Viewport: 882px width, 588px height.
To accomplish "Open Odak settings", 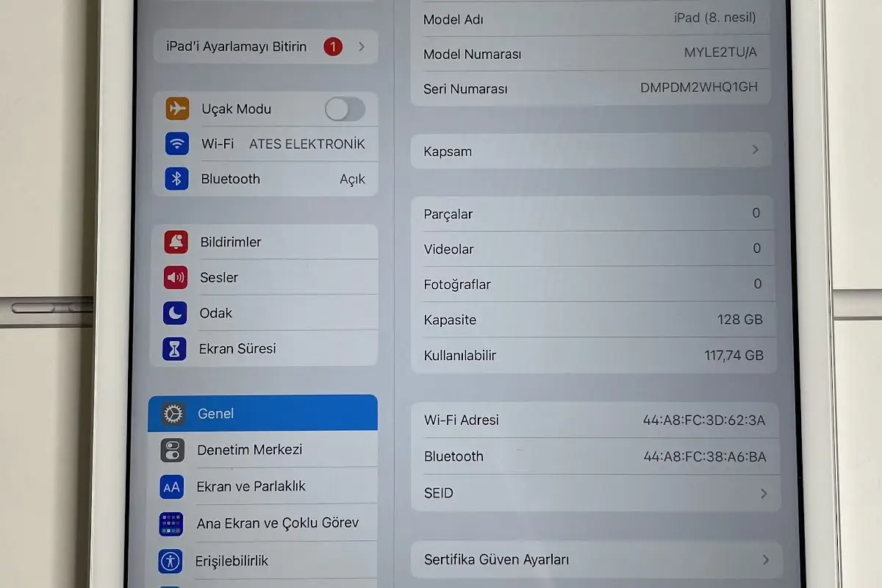I will tap(264, 313).
